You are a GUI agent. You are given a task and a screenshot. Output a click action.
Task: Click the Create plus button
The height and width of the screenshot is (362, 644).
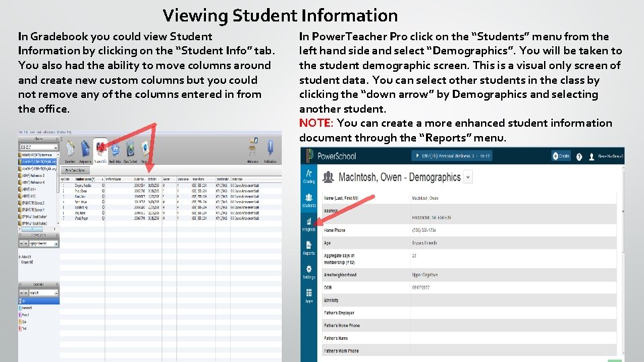point(561,156)
